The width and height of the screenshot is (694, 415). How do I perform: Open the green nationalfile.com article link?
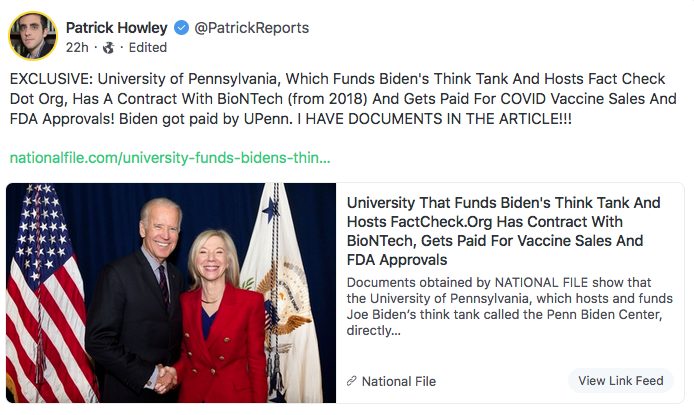click(x=170, y=158)
